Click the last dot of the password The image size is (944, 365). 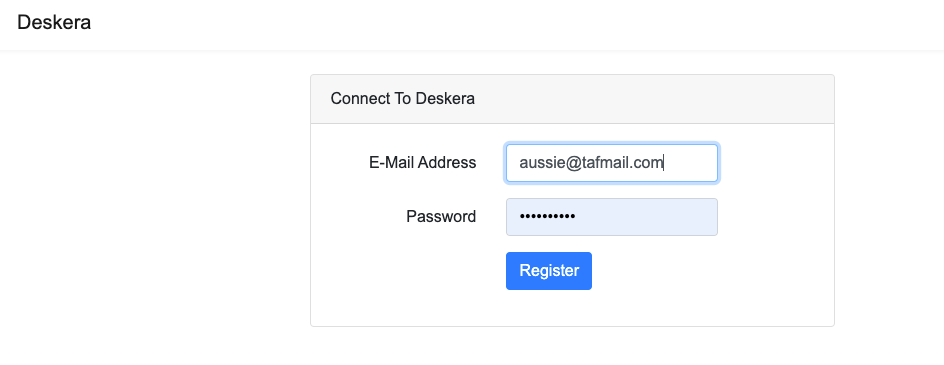[x=573, y=217]
